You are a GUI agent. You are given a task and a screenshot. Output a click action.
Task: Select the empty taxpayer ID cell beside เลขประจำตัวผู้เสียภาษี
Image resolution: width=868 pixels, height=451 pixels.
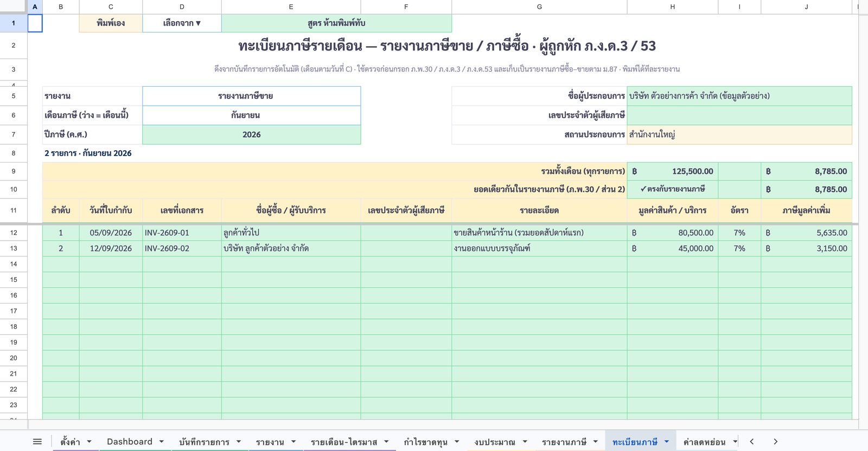739,115
